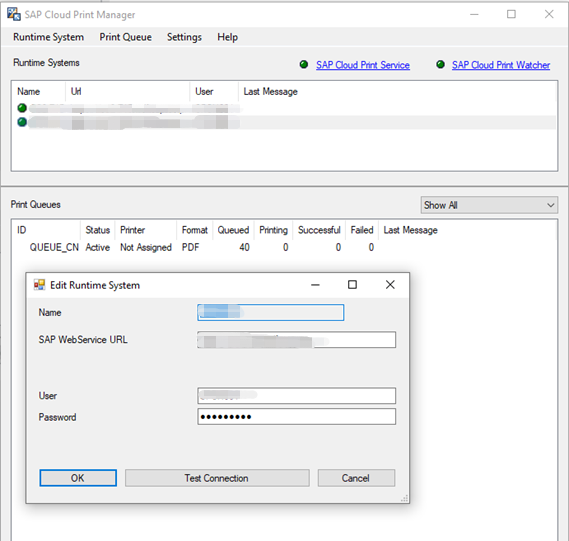Maximize the SAP Cloud Print Manager window

tap(511, 14)
